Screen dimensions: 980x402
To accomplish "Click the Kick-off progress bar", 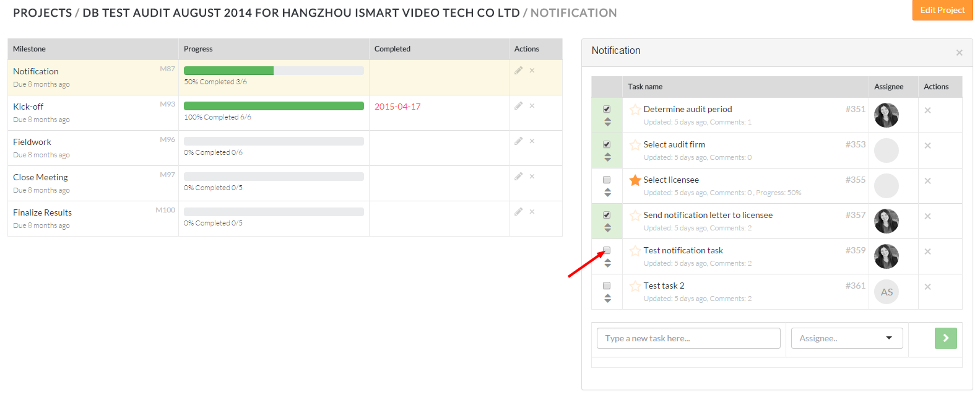I will [x=274, y=106].
